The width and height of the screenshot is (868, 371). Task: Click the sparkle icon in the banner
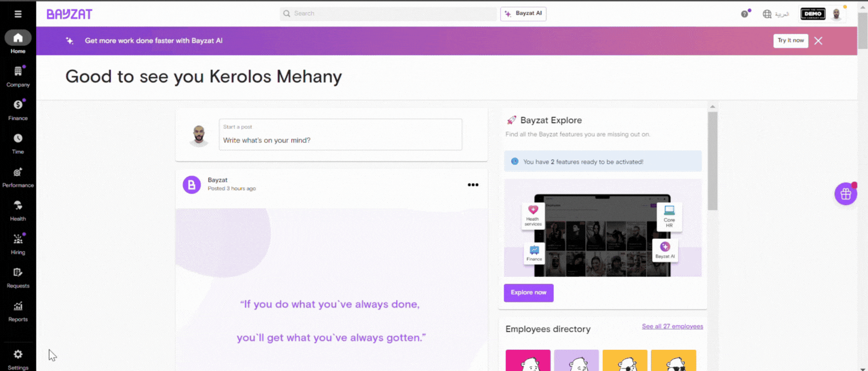70,40
